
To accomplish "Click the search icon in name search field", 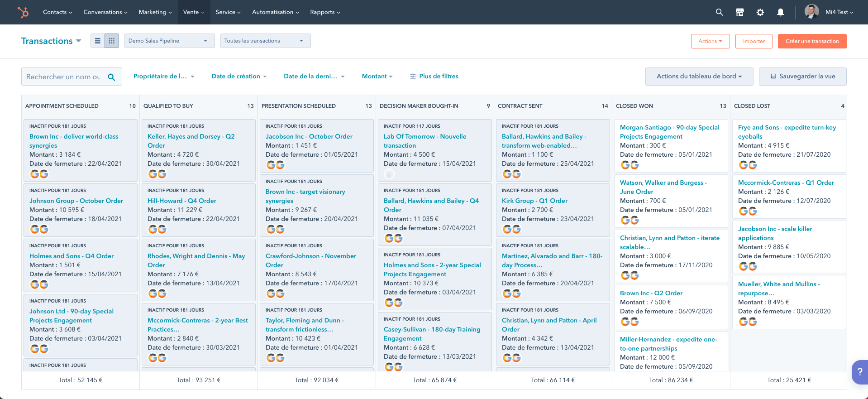I will (111, 77).
